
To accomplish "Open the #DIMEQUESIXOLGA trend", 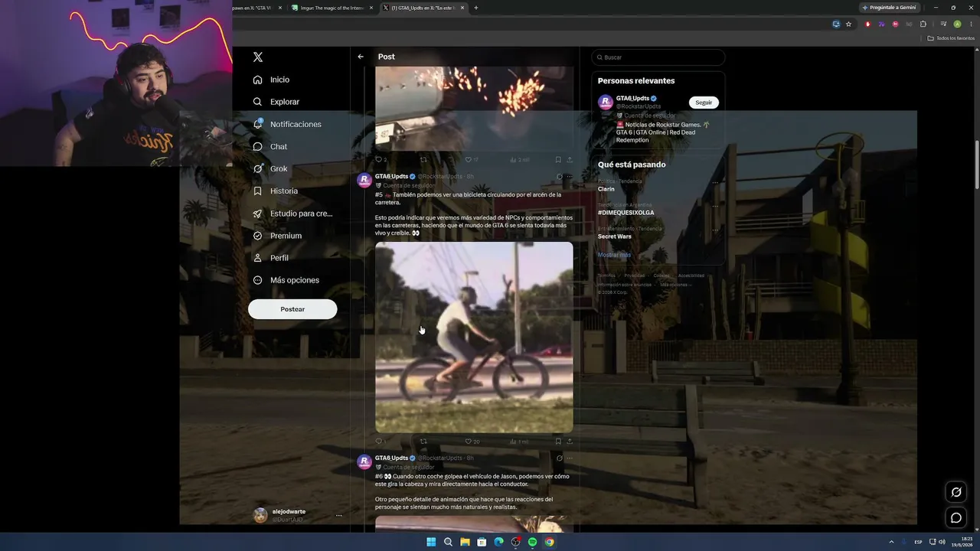I will 626,213.
